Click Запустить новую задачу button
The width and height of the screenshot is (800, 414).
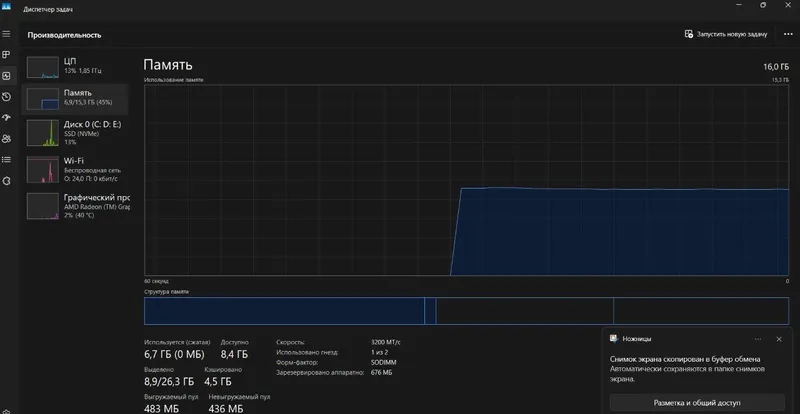coord(726,34)
